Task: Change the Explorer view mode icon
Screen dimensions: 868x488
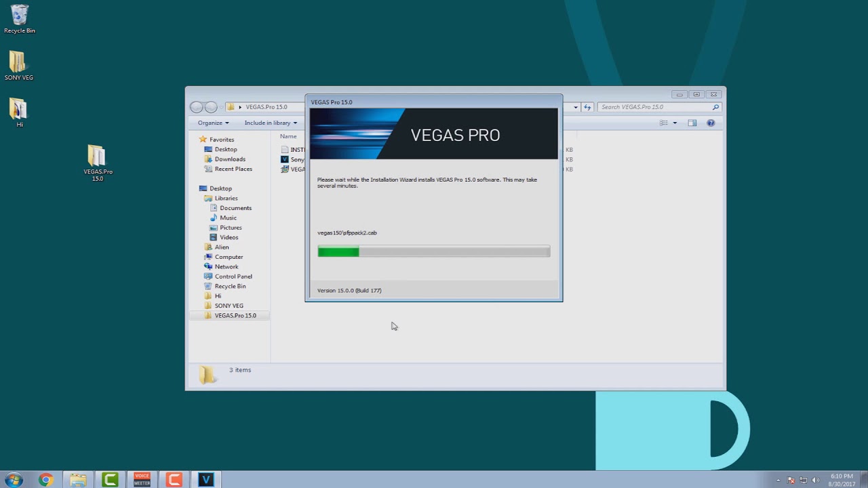Action: [664, 123]
